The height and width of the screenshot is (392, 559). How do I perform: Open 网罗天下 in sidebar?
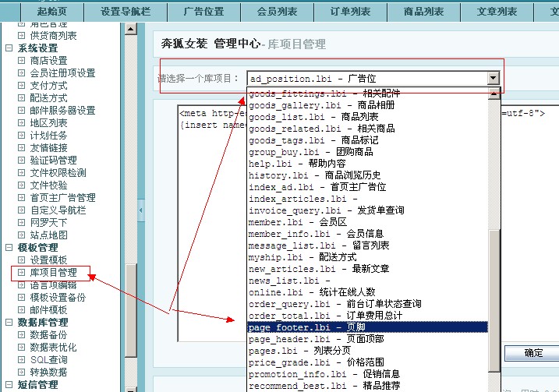(48, 223)
